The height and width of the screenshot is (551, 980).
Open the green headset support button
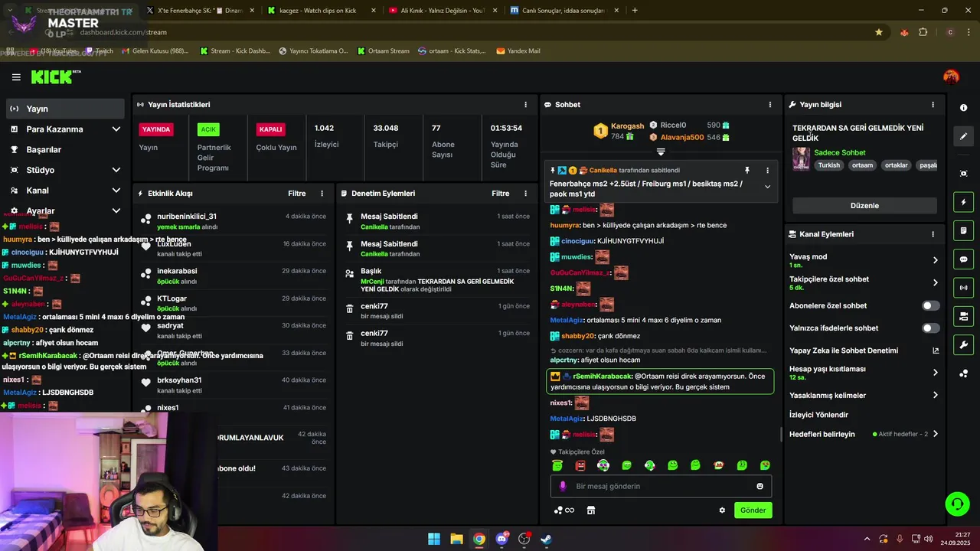coord(957,504)
